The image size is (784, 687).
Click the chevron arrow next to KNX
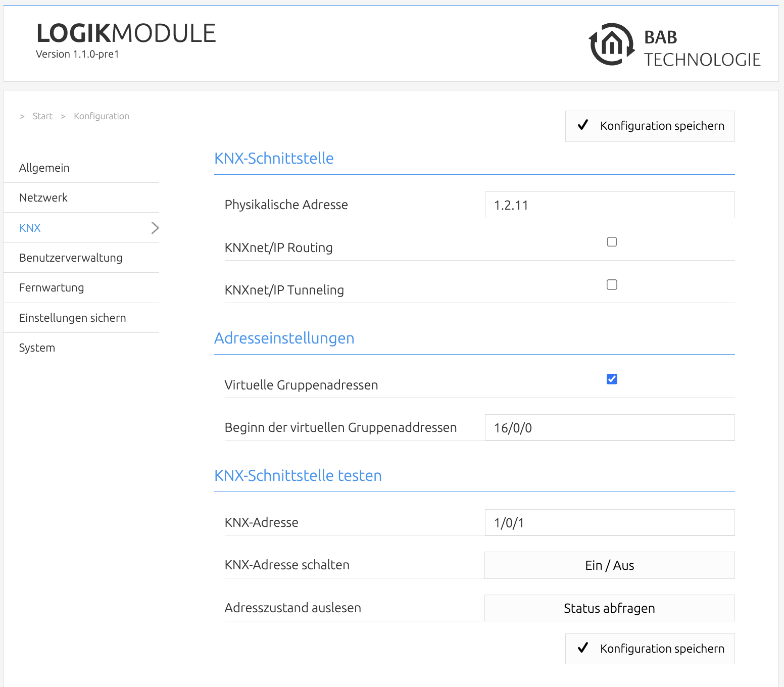(155, 228)
